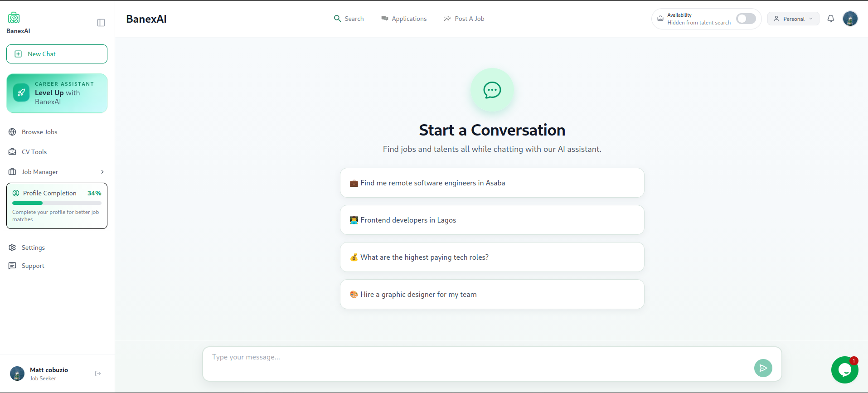Open Job Manager in the sidebar
The height and width of the screenshot is (393, 868).
pyautogui.click(x=57, y=172)
